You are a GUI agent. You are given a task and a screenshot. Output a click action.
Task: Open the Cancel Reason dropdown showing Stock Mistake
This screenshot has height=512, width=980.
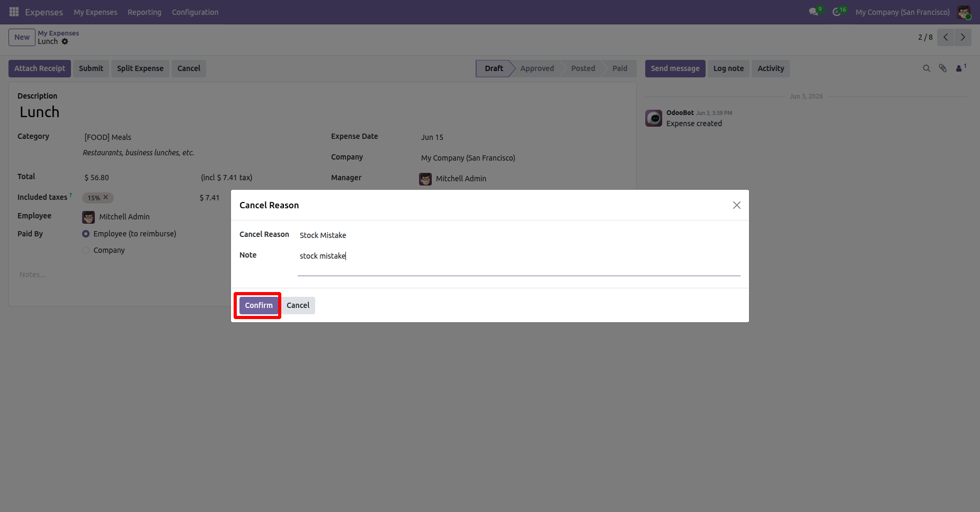click(519, 235)
